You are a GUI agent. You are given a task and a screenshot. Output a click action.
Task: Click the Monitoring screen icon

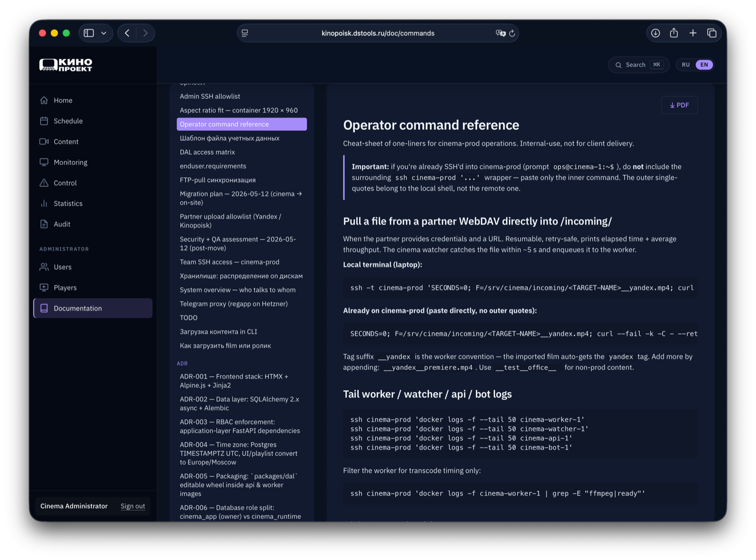[44, 162]
